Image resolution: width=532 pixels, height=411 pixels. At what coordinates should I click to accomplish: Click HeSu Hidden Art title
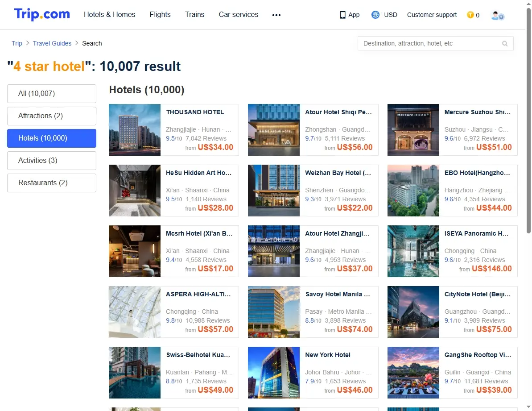(199, 173)
